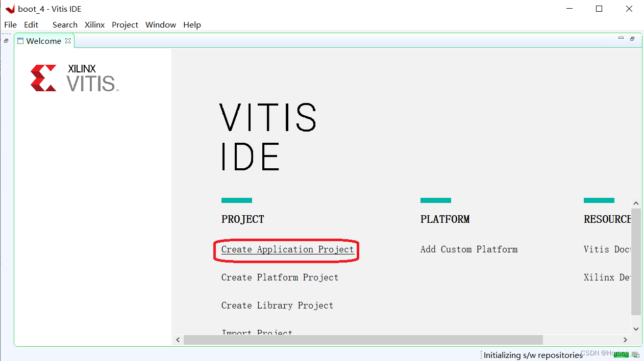Screen dimensions: 644x361
Task: Open Create Application Project
Action: pos(287,249)
